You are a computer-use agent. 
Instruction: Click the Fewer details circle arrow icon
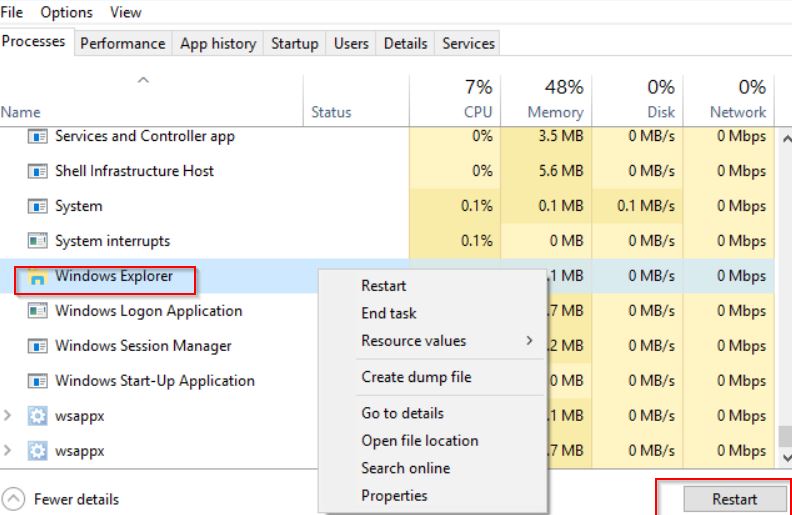[14, 499]
